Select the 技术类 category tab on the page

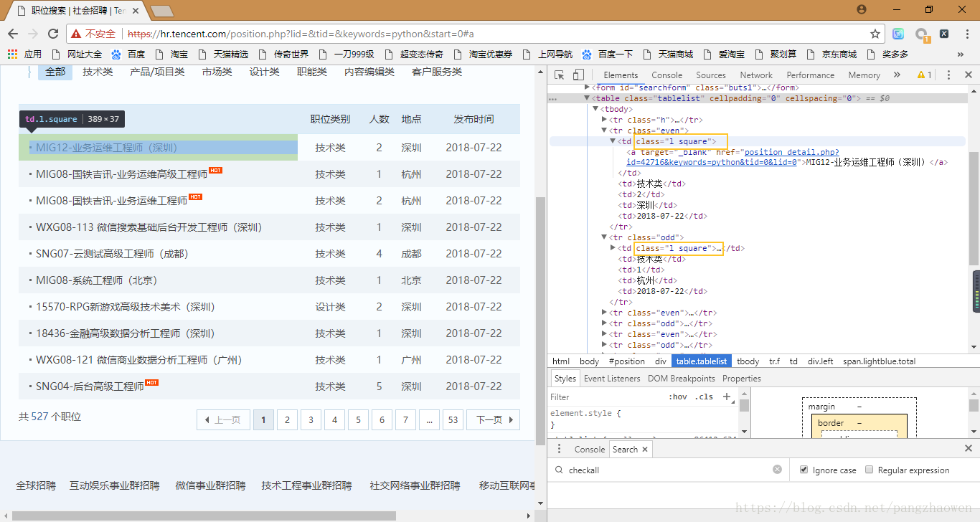point(98,72)
